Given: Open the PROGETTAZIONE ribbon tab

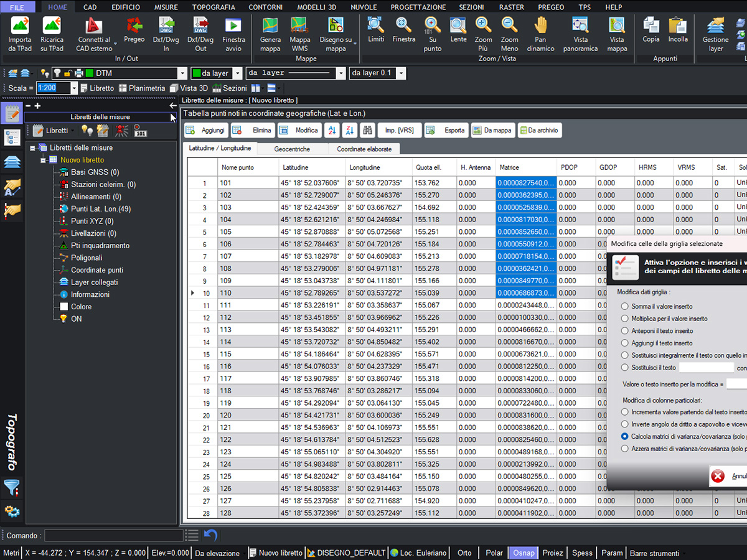Looking at the screenshot, I should 418,7.
